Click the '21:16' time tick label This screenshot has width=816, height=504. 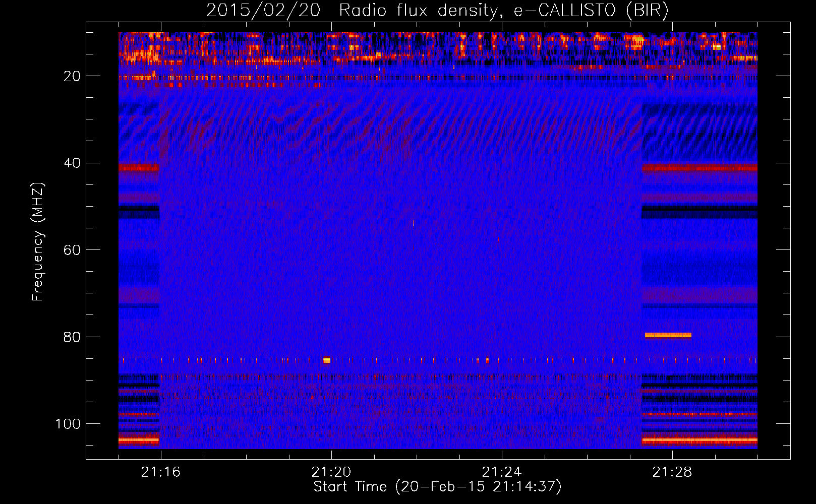point(160,472)
